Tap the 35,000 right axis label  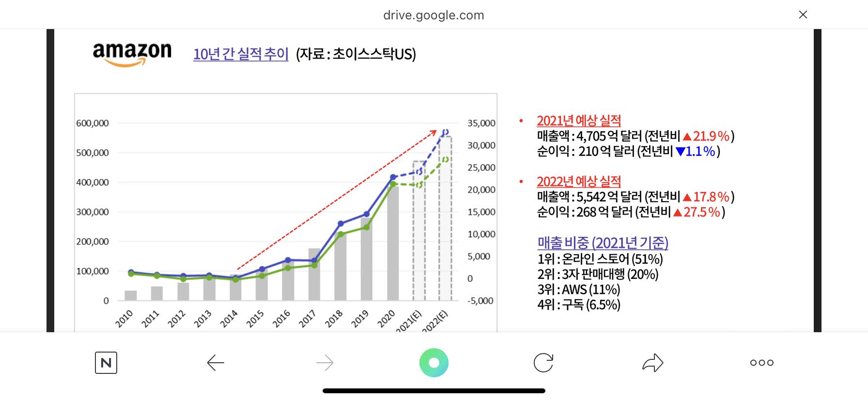click(x=481, y=123)
